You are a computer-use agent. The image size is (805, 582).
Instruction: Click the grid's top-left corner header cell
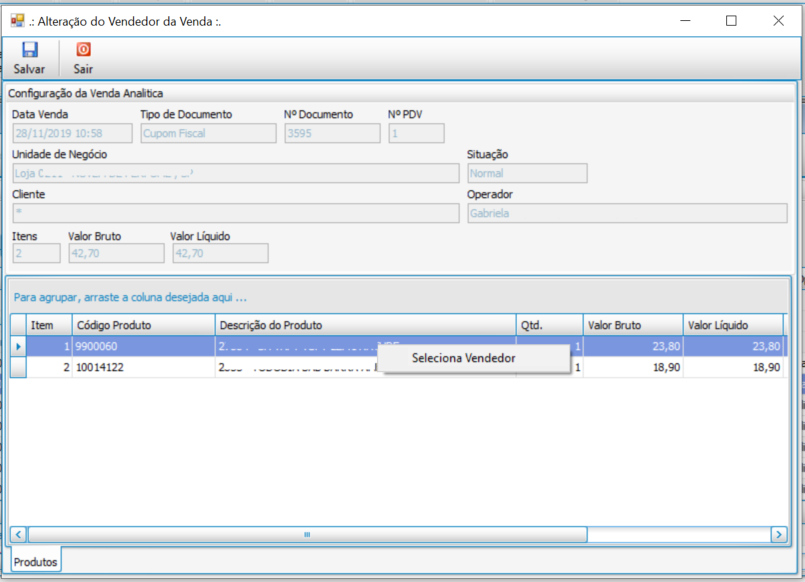pyautogui.click(x=18, y=325)
